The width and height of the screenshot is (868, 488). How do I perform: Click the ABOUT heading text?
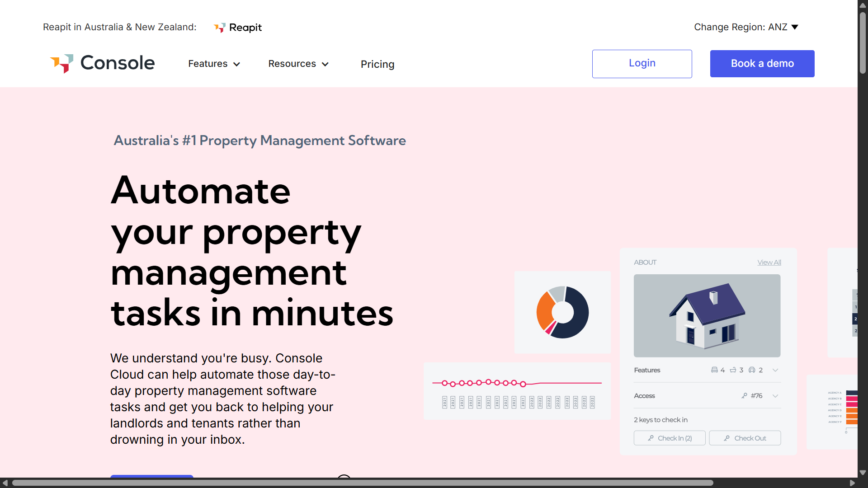point(645,263)
